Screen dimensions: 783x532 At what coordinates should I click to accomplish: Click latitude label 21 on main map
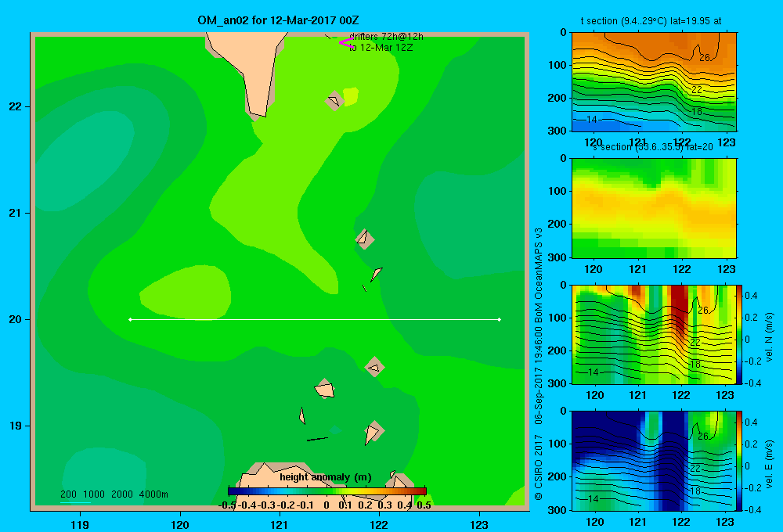pos(16,213)
